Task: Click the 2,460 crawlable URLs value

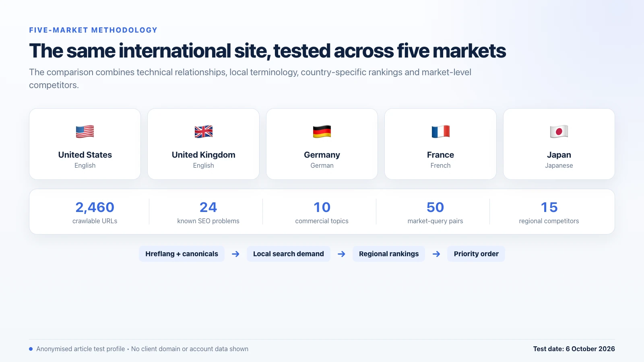Action: [x=95, y=207]
